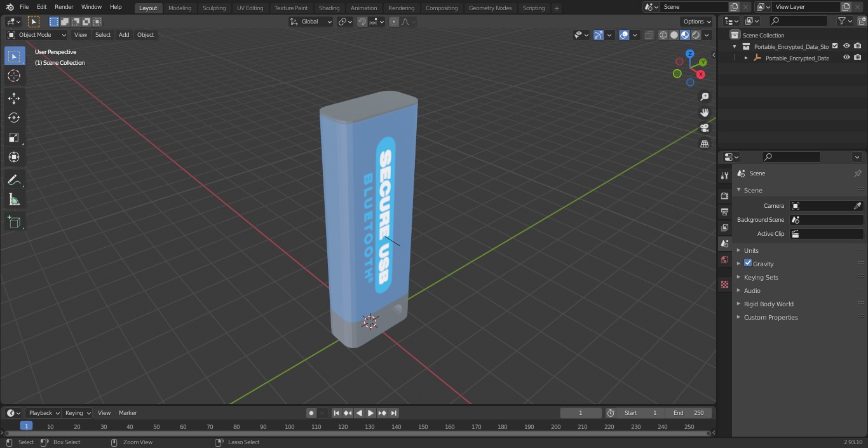868x448 pixels.
Task: Open the Output properties tab
Action: [x=724, y=212]
